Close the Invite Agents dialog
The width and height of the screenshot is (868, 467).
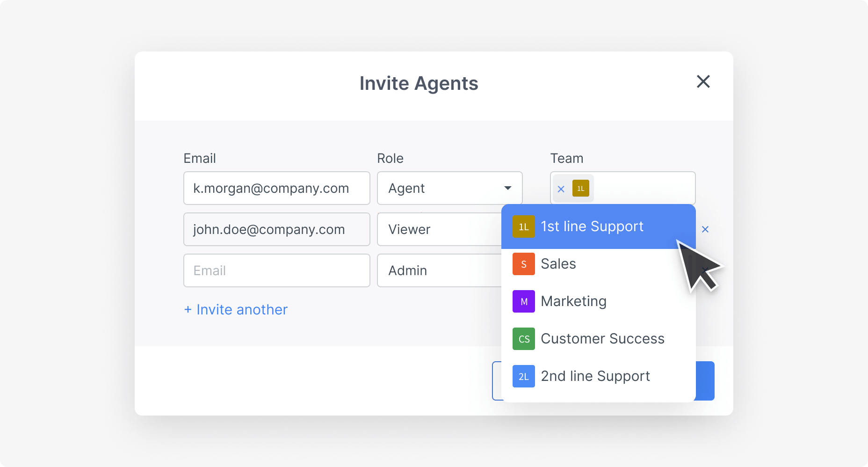click(x=703, y=82)
